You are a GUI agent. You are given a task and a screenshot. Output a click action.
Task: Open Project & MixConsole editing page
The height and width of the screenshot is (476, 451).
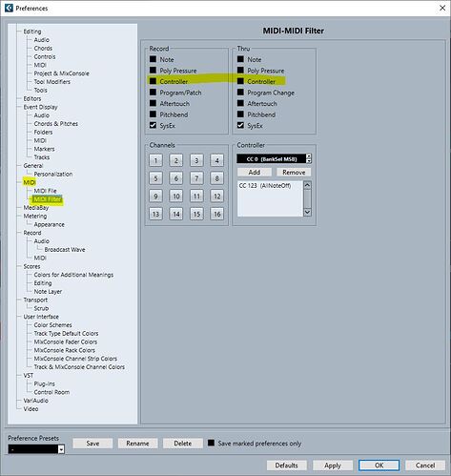tap(61, 73)
